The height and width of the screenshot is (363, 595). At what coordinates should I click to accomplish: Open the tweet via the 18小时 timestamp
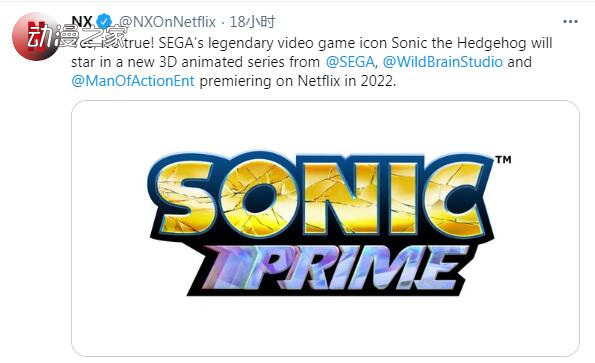coord(252,22)
